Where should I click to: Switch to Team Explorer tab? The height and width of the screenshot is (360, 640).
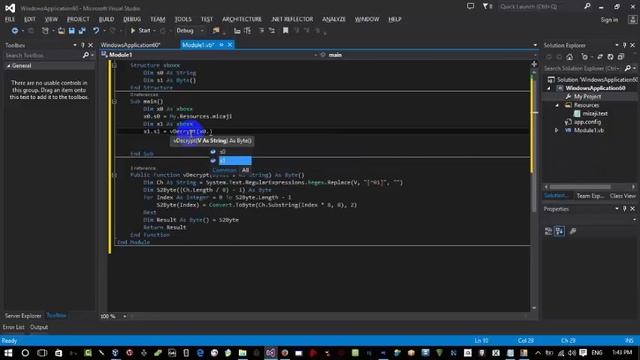point(590,196)
